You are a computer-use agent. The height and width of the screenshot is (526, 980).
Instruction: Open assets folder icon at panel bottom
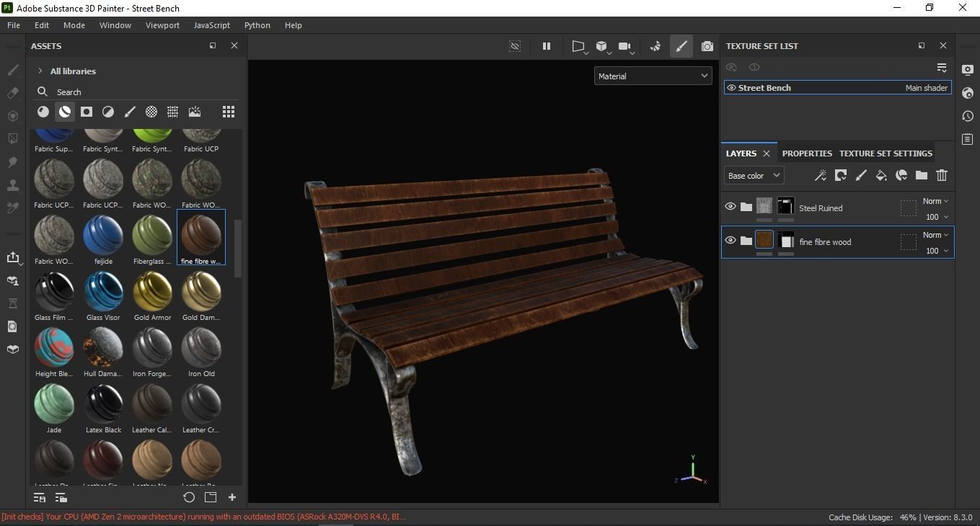211,497
